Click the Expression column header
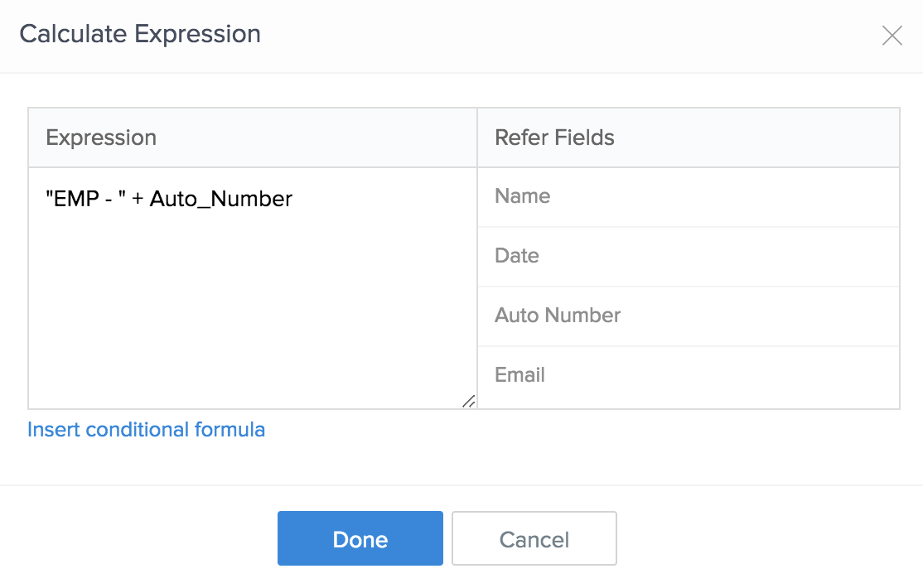This screenshot has height=588, width=923. click(101, 137)
